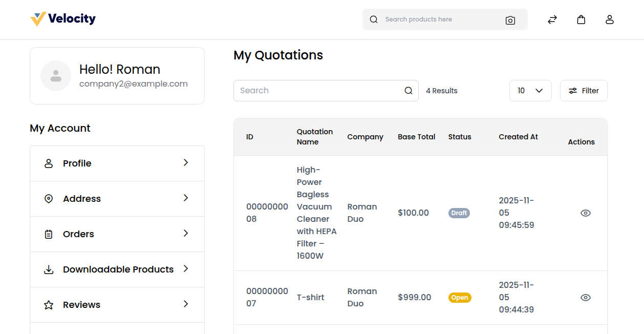The width and height of the screenshot is (644, 334).
Task: Expand the Profile menu chevron
Action: coord(186,163)
